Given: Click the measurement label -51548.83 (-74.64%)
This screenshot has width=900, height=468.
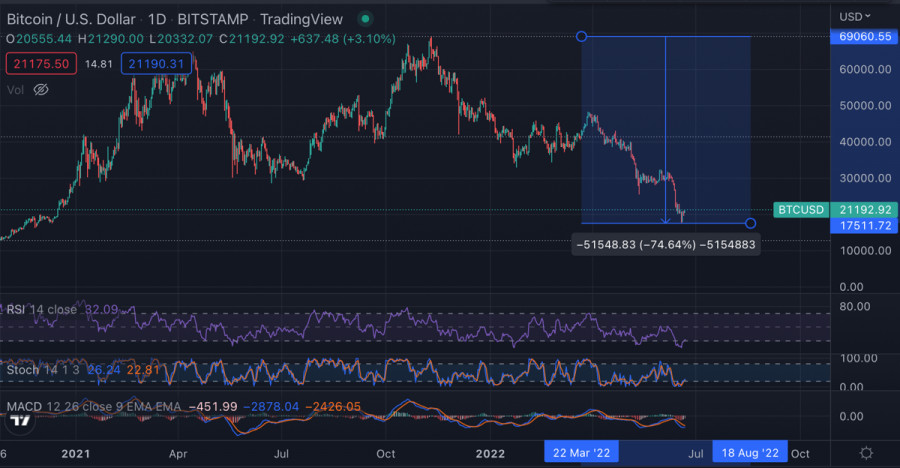Looking at the screenshot, I should point(666,245).
